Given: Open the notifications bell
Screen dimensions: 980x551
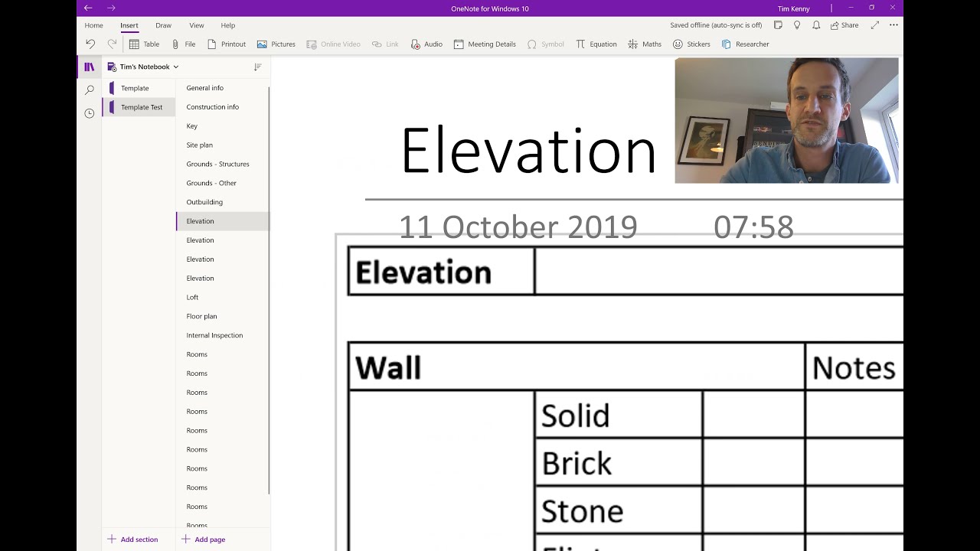Looking at the screenshot, I should [816, 25].
